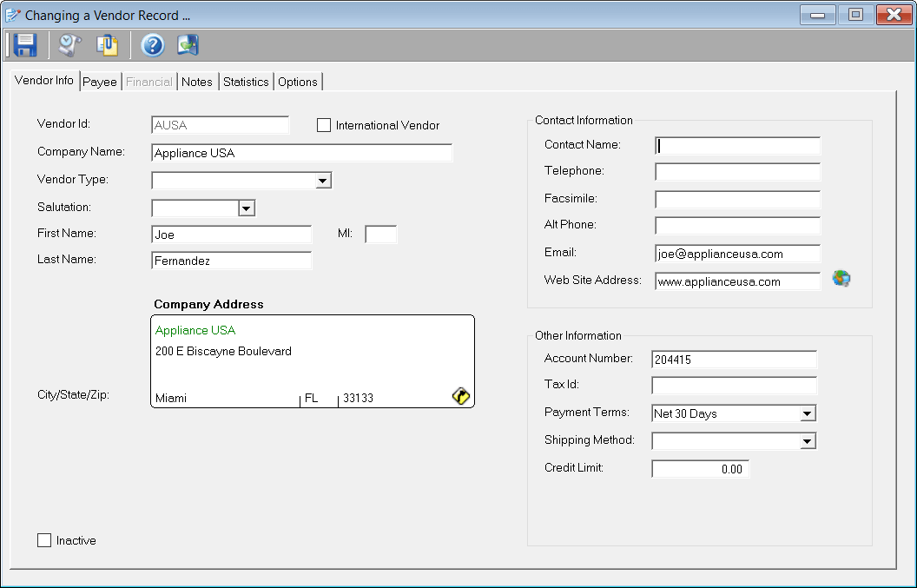Click the Credit Limit field showing 0.00
The image size is (917, 588).
(701, 469)
